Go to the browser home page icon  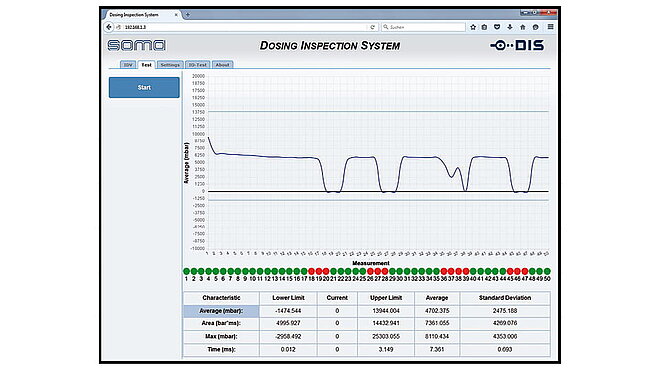pos(523,27)
